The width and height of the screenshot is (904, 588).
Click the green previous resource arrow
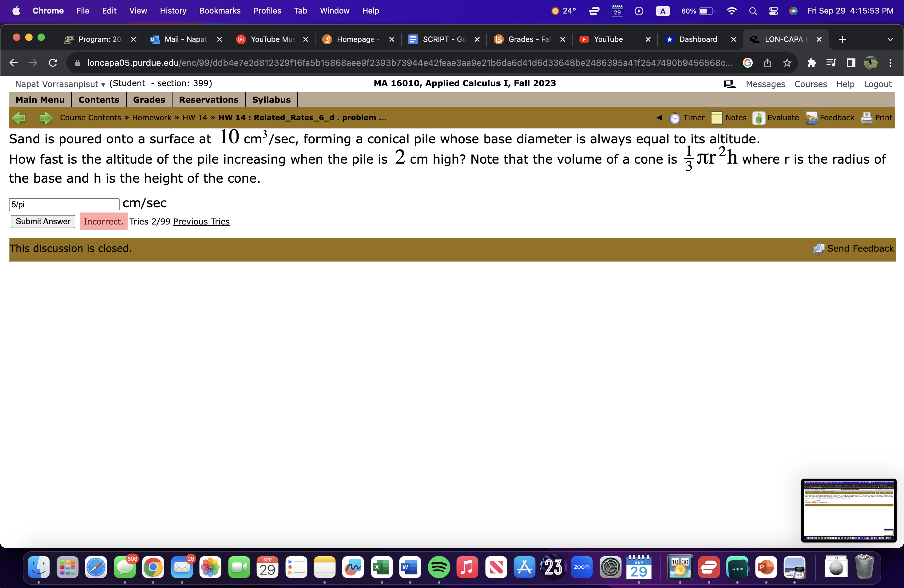coord(19,118)
